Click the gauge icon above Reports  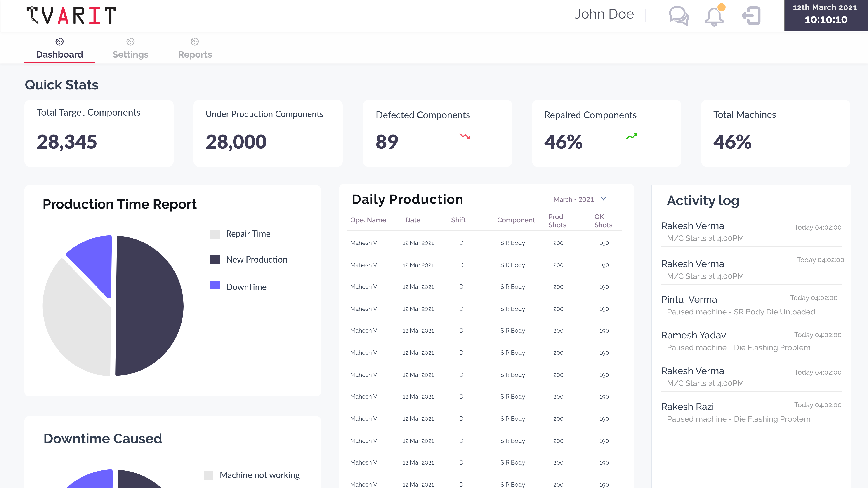[195, 41]
